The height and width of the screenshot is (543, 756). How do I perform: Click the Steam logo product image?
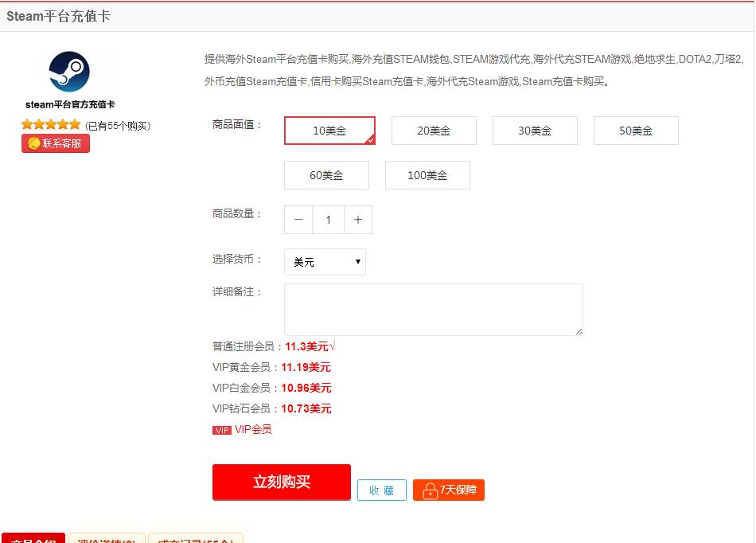point(69,72)
